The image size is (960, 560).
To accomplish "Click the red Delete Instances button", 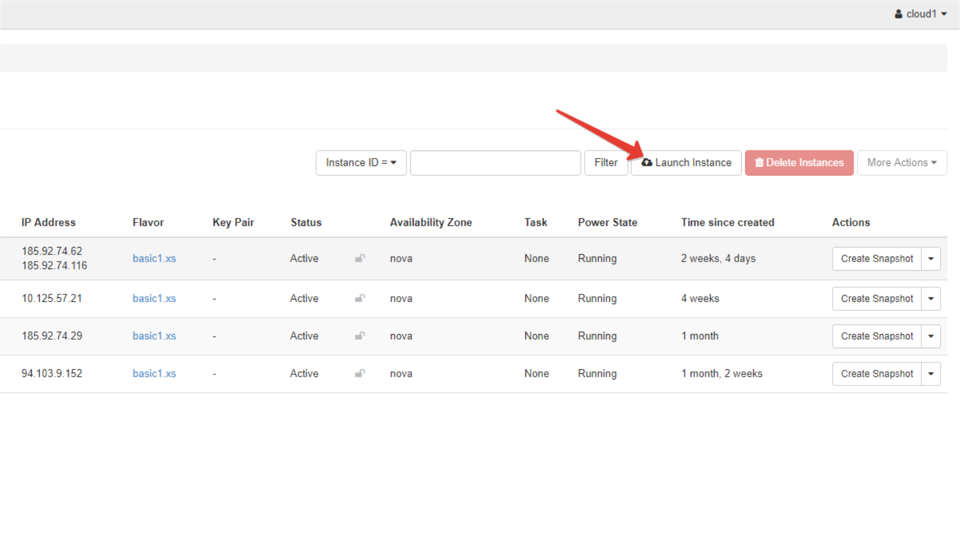I will (x=798, y=163).
